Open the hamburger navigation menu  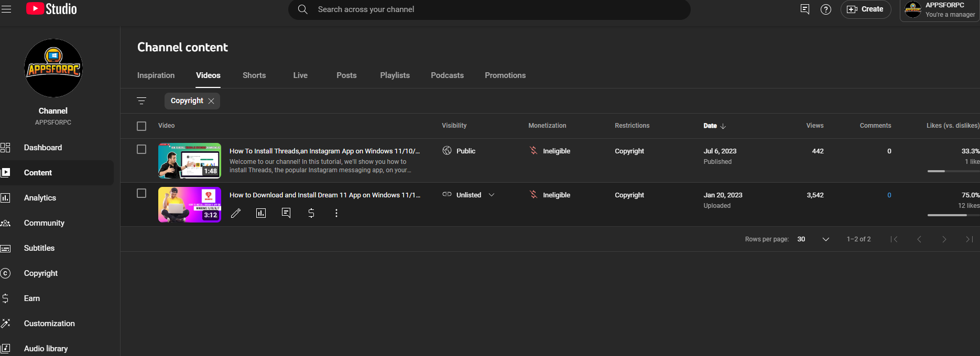coord(6,9)
